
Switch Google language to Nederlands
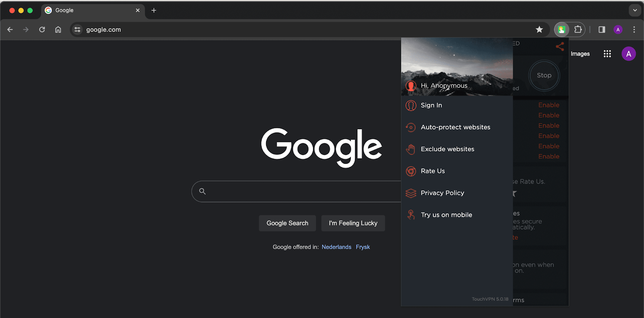[x=336, y=247]
